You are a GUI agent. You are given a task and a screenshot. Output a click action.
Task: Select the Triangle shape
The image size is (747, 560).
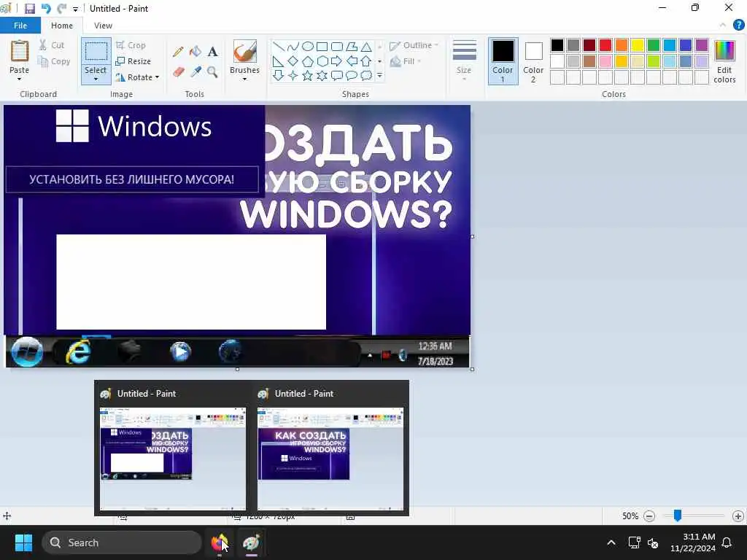pos(366,47)
